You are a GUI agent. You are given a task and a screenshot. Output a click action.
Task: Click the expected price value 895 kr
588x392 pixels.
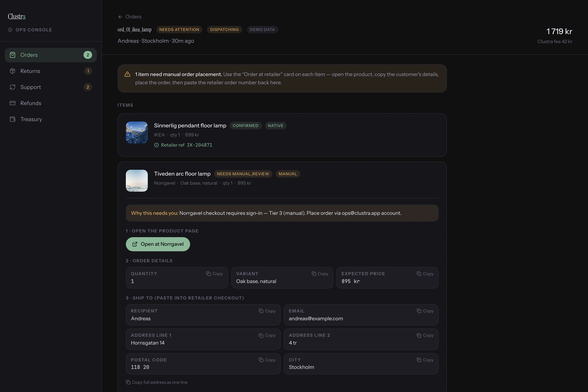coord(350,281)
